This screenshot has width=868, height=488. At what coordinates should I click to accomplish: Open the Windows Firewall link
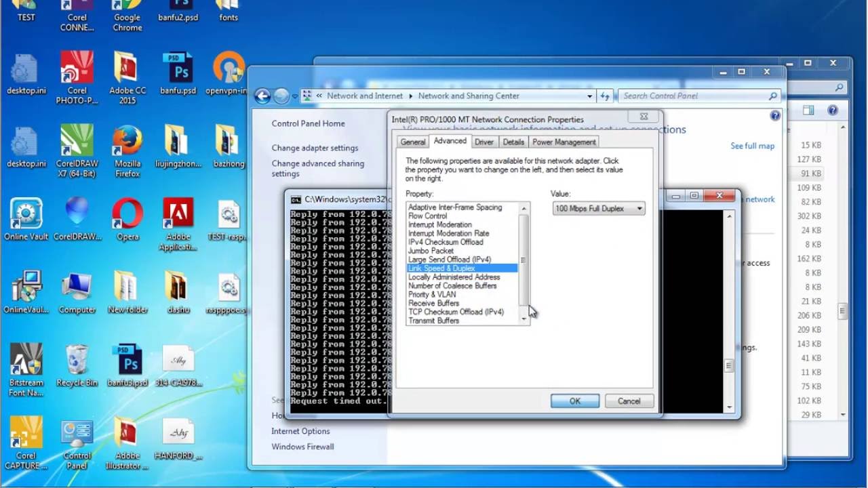coord(302,447)
